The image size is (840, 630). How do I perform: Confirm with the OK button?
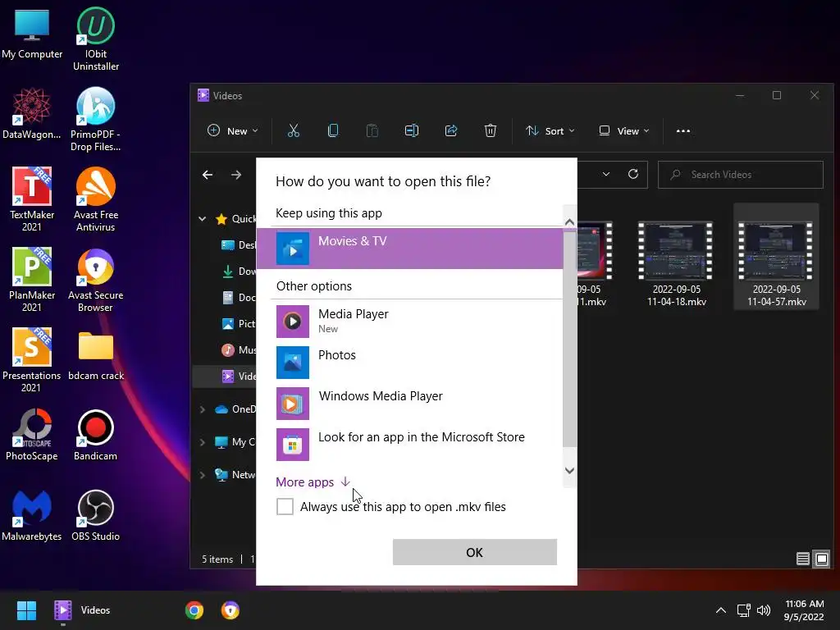click(475, 552)
